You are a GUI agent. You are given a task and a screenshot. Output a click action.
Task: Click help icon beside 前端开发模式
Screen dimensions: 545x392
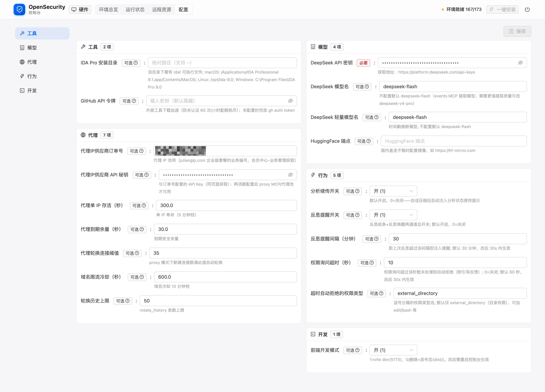[x=357, y=350]
